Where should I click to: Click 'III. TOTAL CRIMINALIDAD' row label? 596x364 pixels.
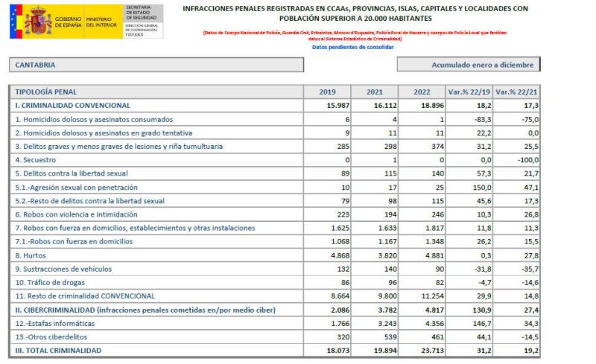click(58, 351)
